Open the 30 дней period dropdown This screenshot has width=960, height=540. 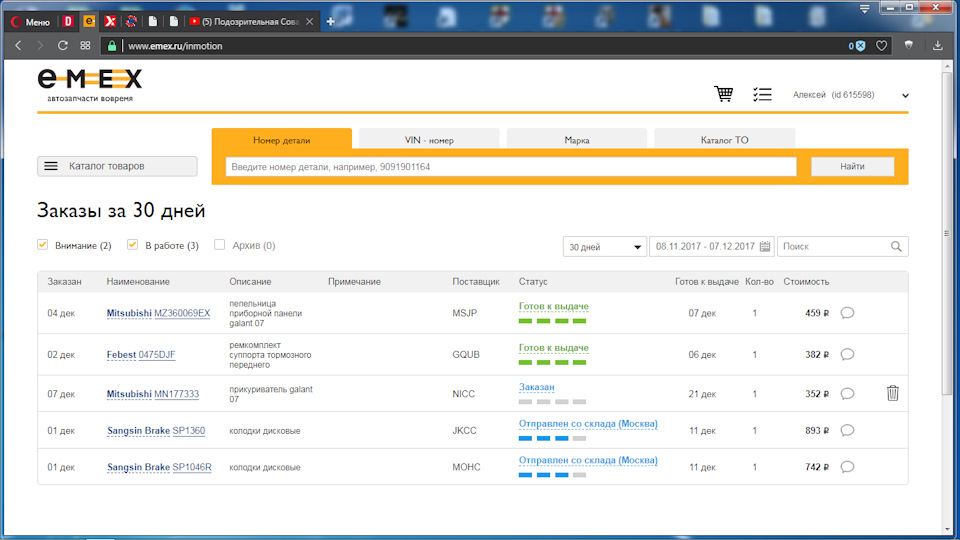[604, 247]
